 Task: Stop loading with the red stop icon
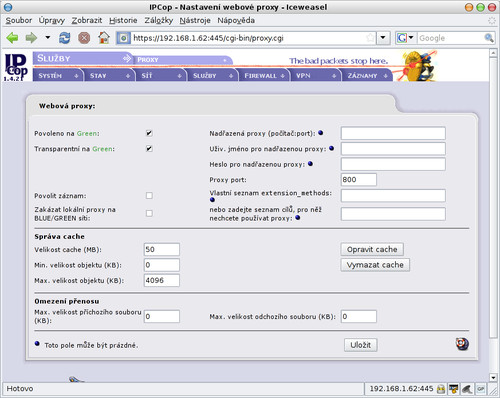point(84,38)
